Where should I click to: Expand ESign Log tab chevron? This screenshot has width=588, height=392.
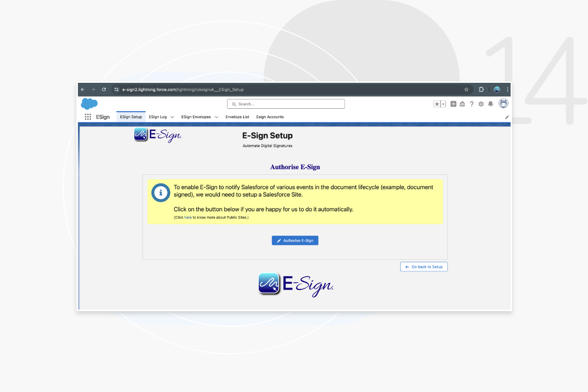coord(172,117)
